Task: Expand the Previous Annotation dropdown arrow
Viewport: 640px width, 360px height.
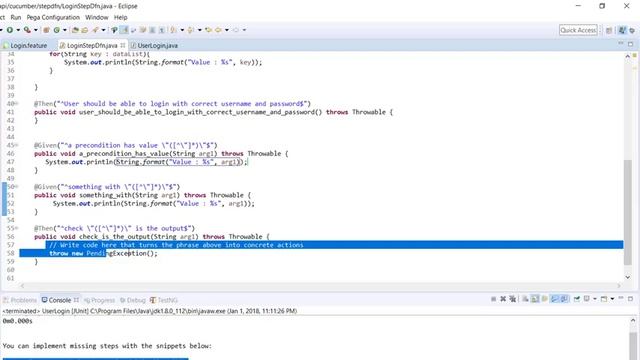Action: pos(200,30)
